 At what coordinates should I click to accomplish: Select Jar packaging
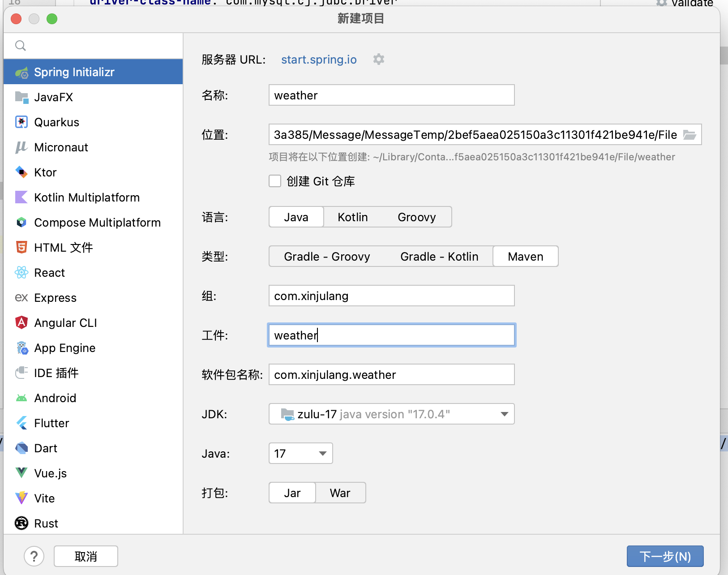[x=292, y=493]
